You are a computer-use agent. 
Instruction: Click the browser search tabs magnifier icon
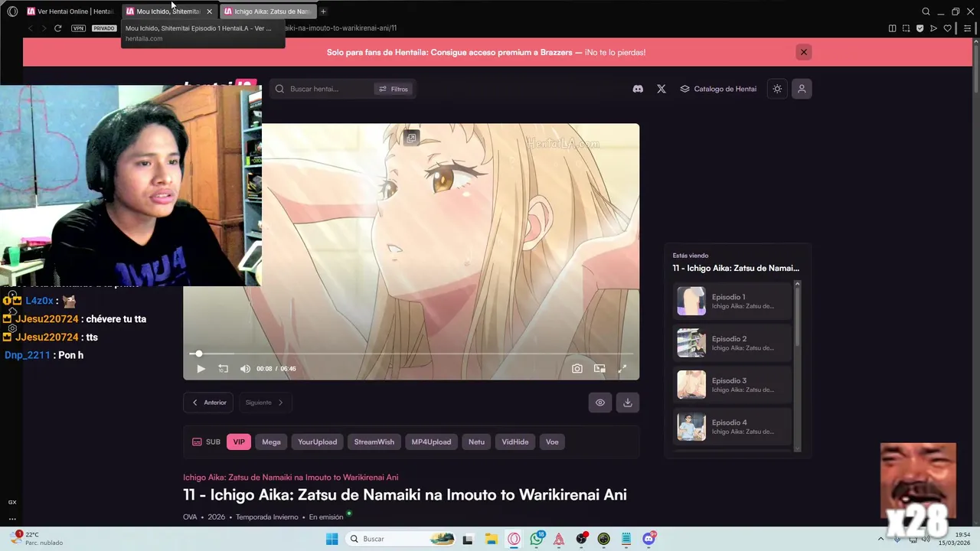pos(926,11)
